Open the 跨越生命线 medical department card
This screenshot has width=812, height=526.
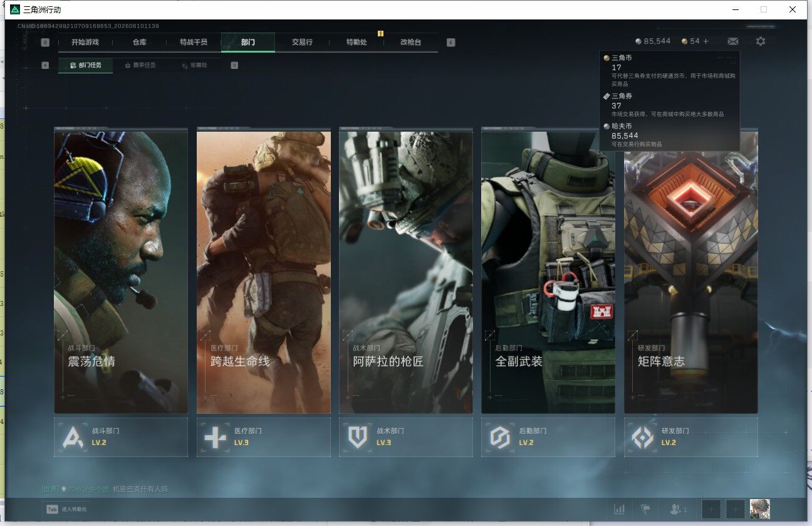(264, 272)
